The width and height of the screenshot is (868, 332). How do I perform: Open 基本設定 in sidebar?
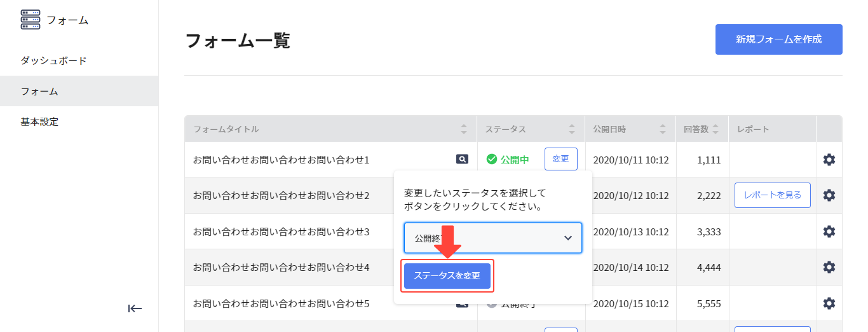(39, 121)
